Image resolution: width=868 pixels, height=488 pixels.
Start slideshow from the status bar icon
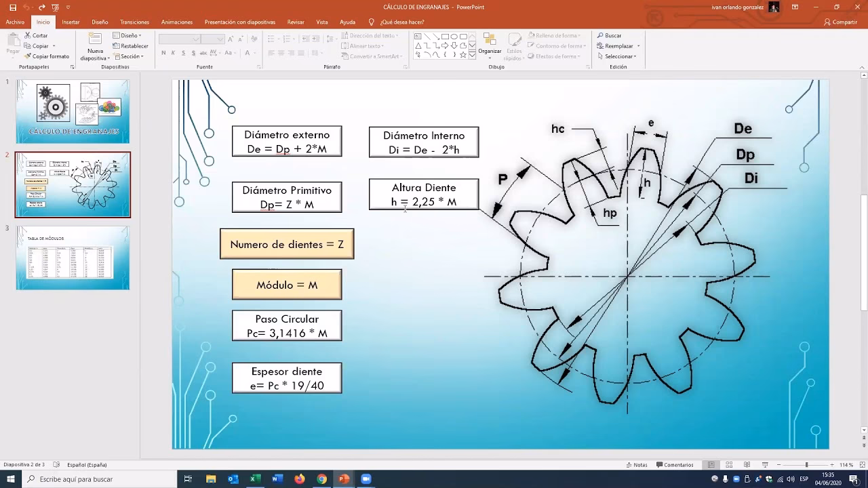765,465
